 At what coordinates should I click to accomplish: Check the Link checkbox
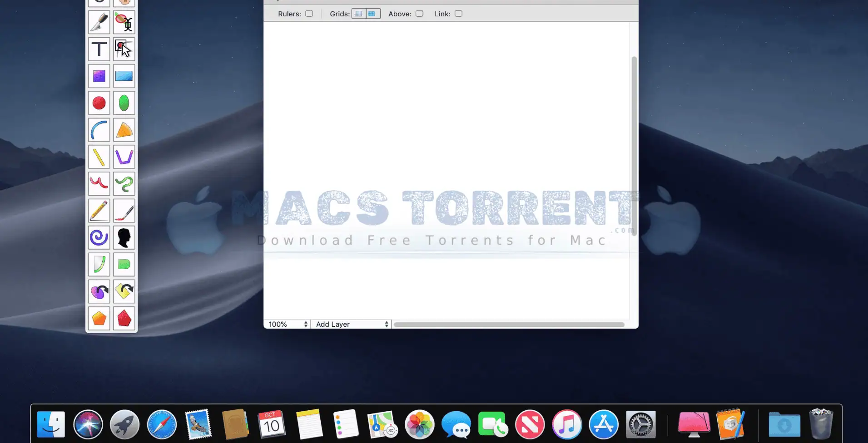point(459,14)
